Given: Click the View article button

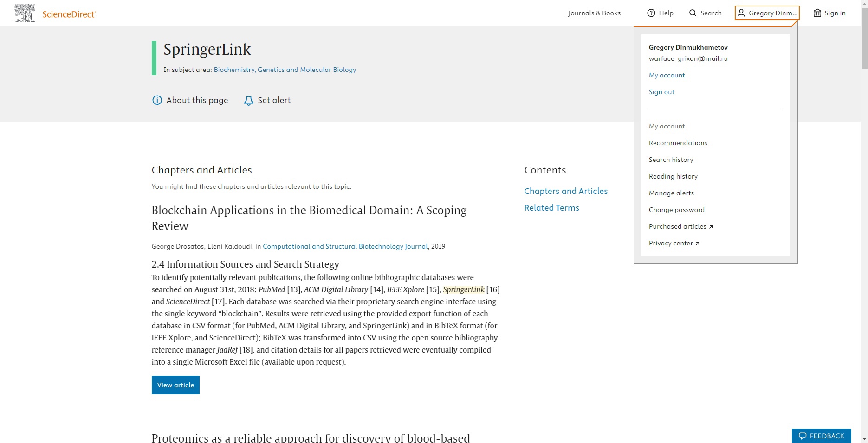Looking at the screenshot, I should pyautogui.click(x=175, y=385).
